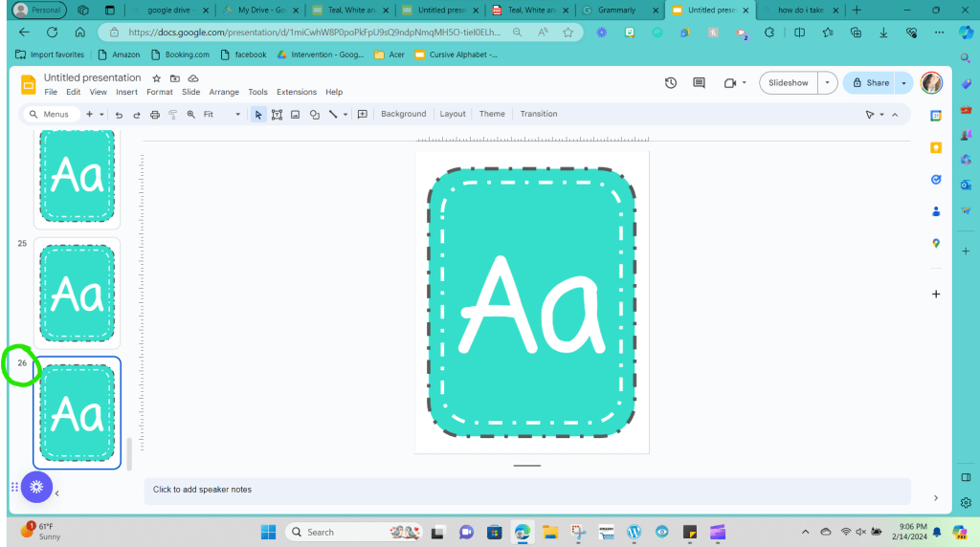Open the Arrange menu
Viewport: 980px width, 547px height.
(x=224, y=93)
